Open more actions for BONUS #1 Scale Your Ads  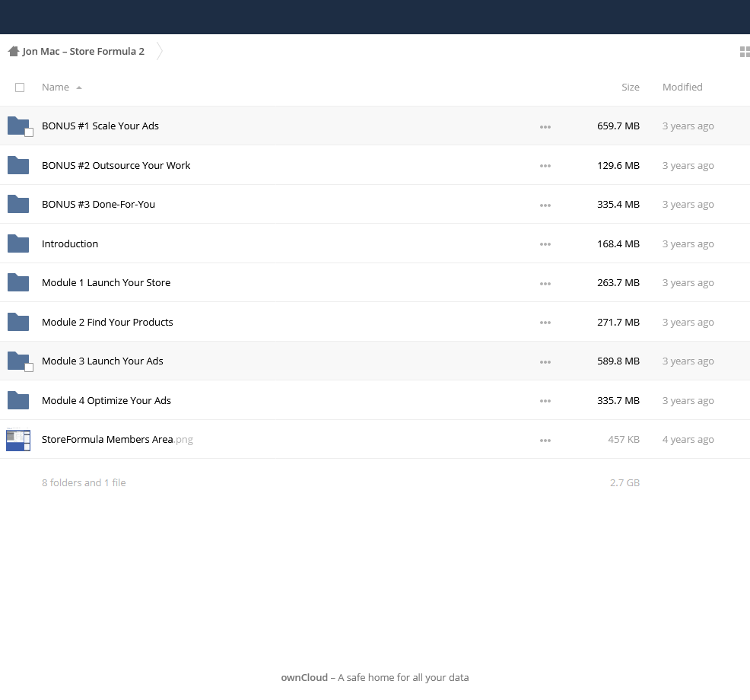tap(545, 127)
